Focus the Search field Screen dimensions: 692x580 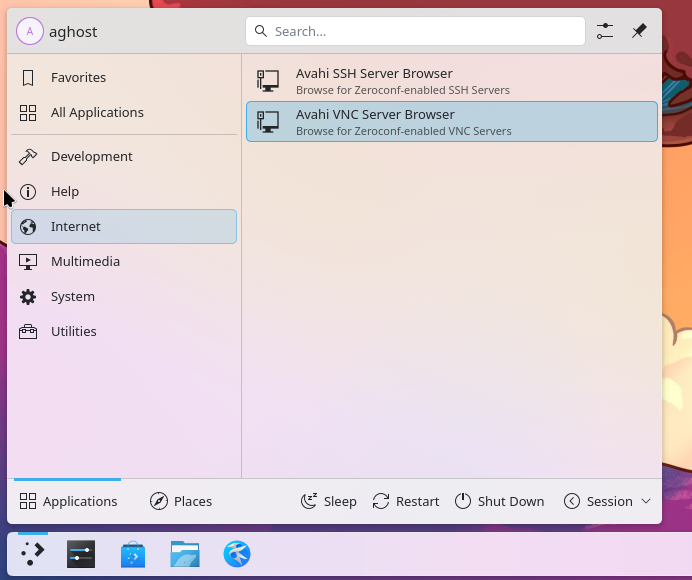coord(415,31)
